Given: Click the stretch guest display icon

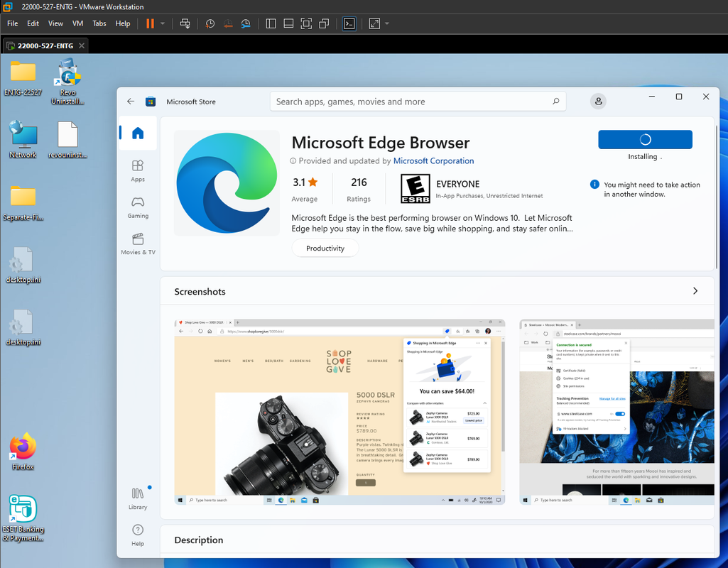Looking at the screenshot, I should [x=374, y=23].
